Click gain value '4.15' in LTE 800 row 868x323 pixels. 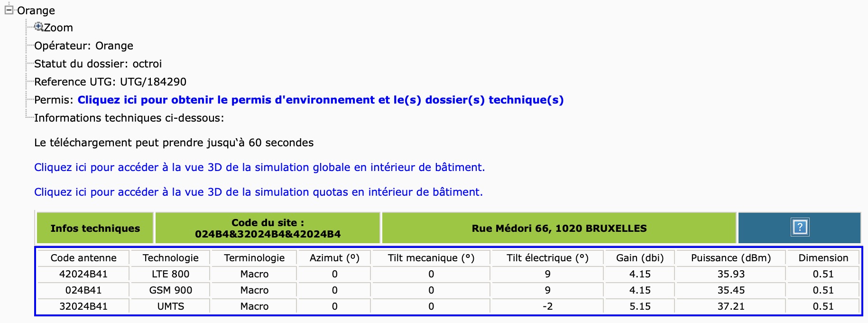(x=640, y=274)
